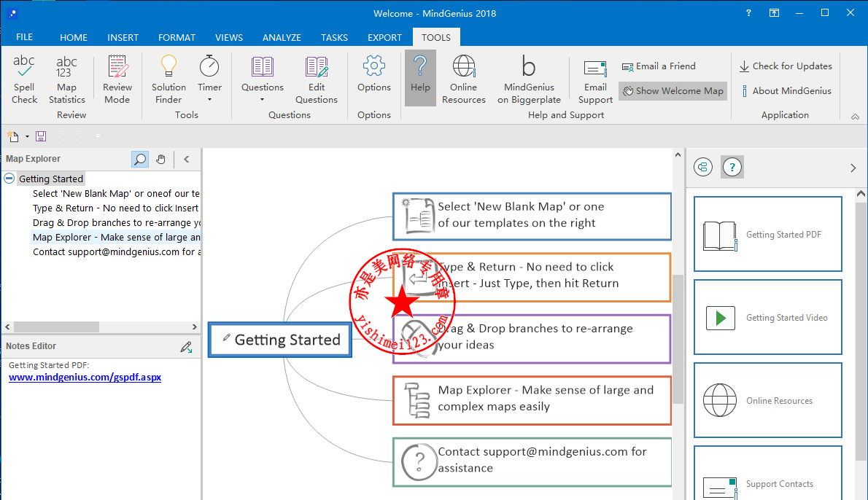Screen dimensions: 868x500
Task: Click the Notes Editor edit pencil icon
Action: (x=187, y=347)
